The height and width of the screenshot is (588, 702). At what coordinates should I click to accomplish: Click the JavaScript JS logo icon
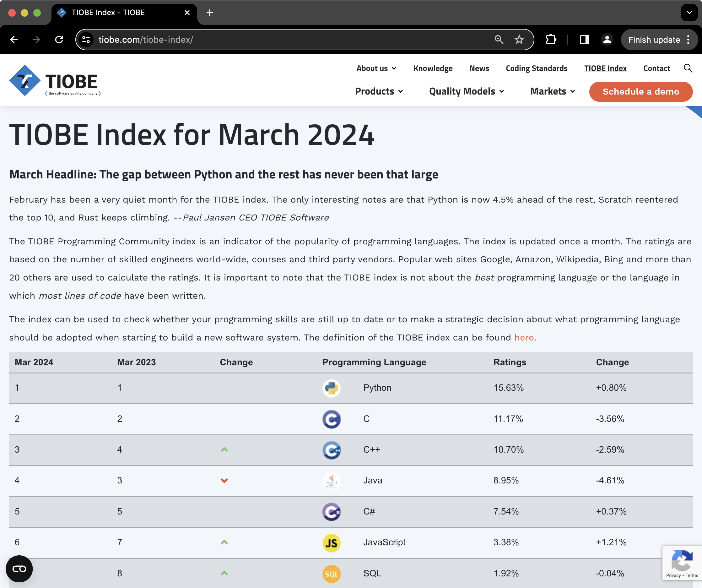[332, 543]
